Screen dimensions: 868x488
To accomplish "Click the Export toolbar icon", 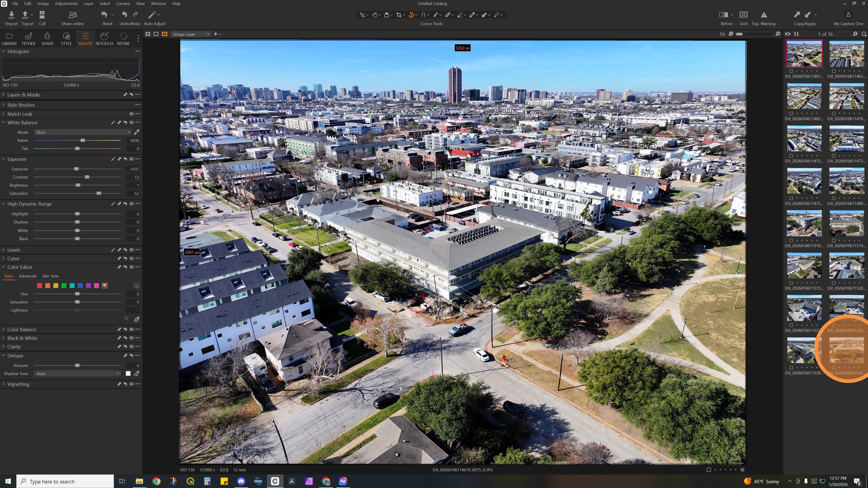I will [x=25, y=15].
